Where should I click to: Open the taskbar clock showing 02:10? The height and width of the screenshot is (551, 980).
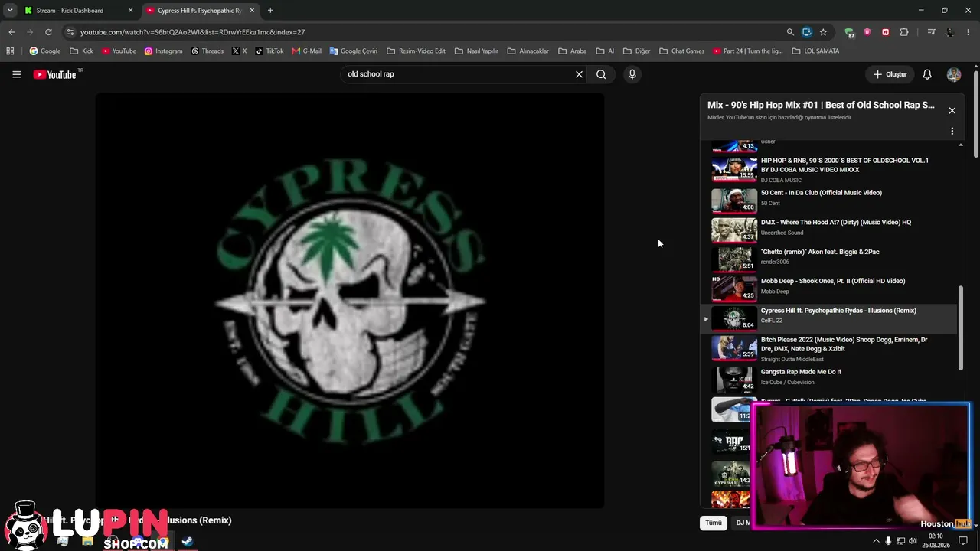[x=936, y=541]
